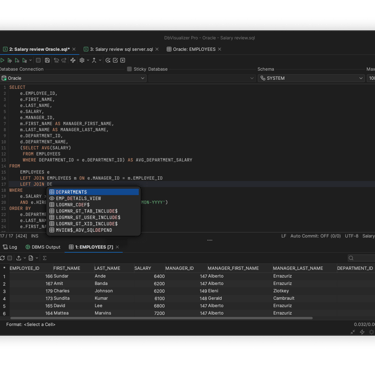Sort by SALARY column header
375x366 pixels.
tap(143, 268)
